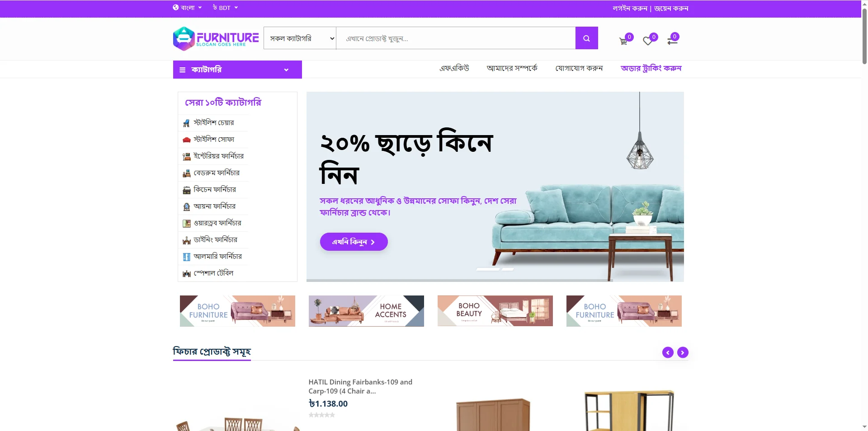Click the product search input field

[456, 38]
